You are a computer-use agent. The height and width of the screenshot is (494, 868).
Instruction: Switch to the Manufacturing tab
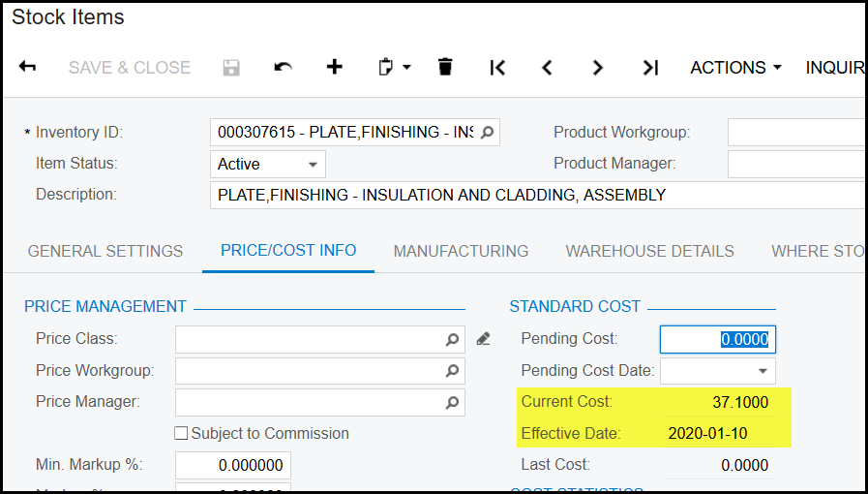pos(461,251)
